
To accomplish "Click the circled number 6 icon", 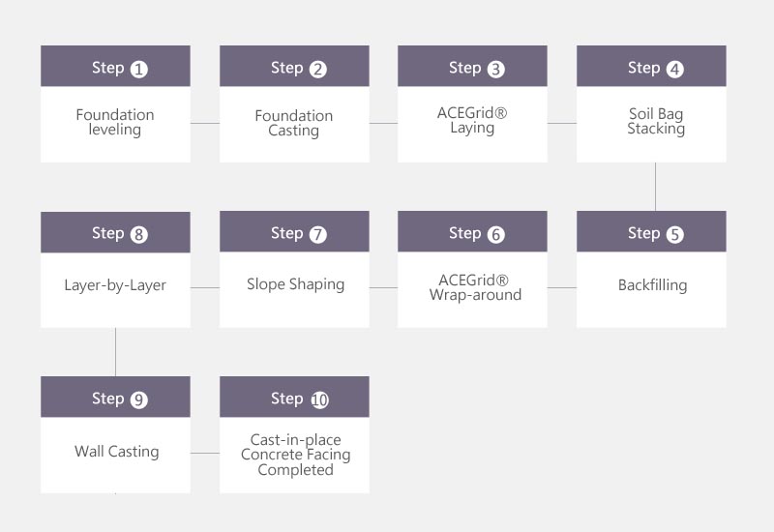I will [496, 234].
